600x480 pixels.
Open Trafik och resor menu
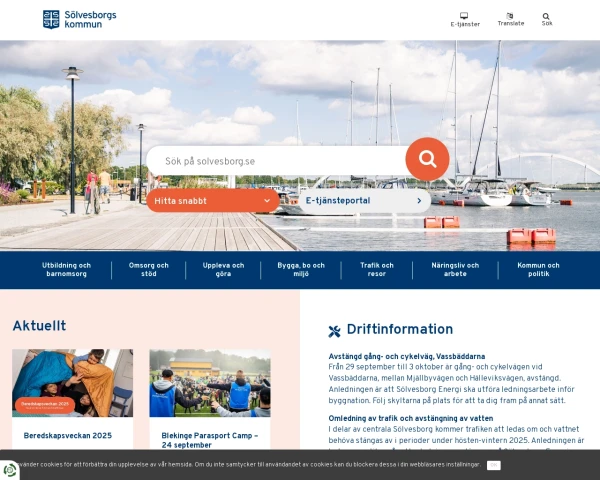[377, 269]
